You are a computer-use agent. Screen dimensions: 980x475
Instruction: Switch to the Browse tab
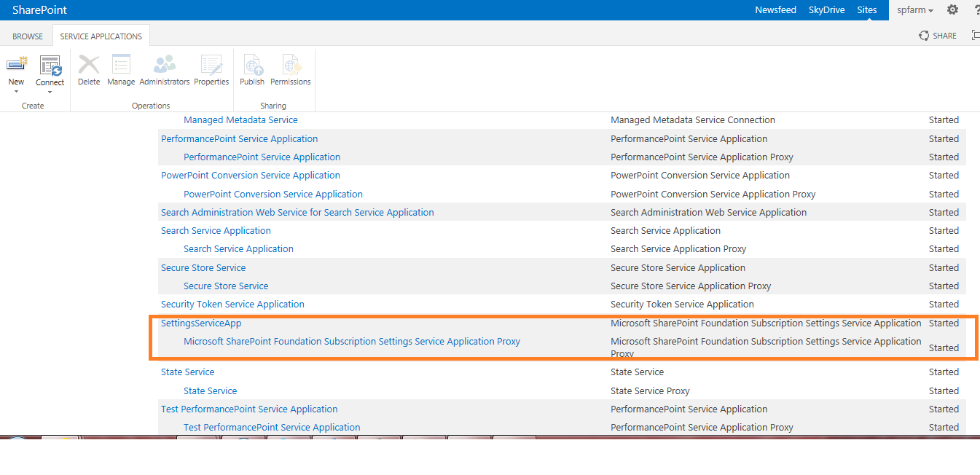coord(28,36)
